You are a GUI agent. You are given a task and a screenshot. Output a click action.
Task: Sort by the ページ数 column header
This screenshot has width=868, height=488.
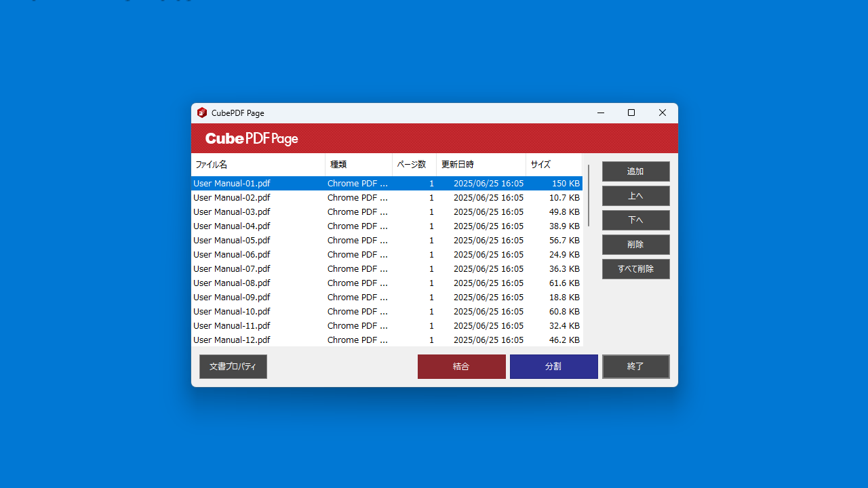coord(414,165)
